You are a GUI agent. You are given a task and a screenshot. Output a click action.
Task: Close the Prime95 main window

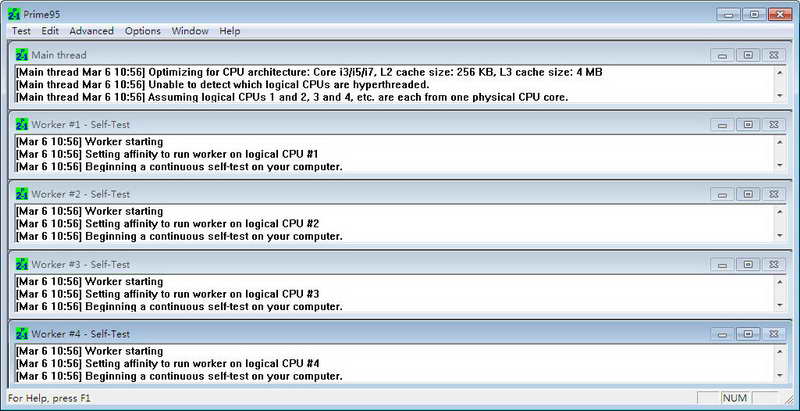pyautogui.click(x=780, y=14)
